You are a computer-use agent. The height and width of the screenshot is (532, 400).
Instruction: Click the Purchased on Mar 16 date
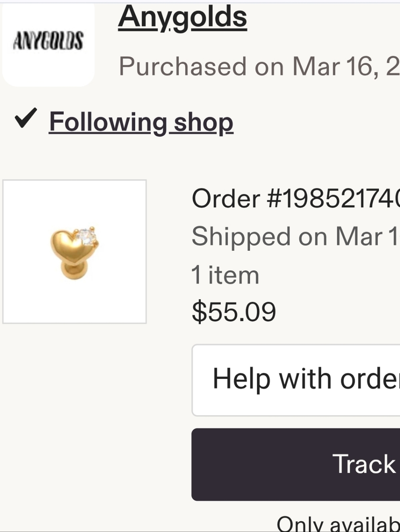[259, 66]
